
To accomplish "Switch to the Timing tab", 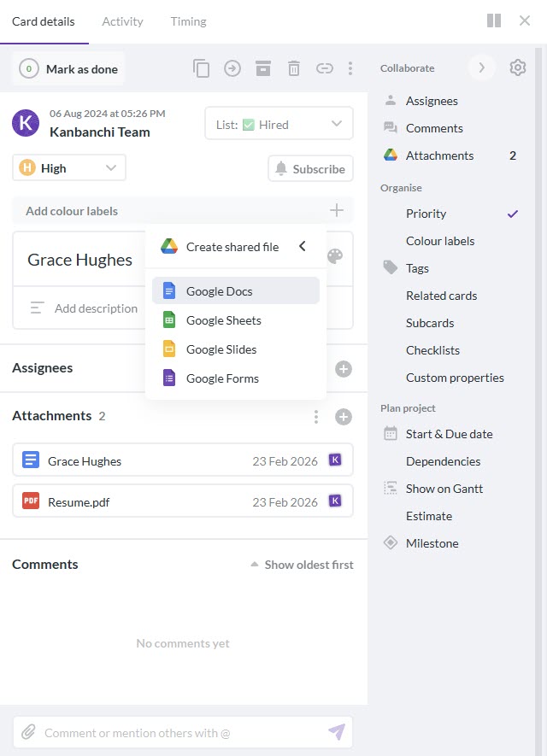I will [189, 21].
